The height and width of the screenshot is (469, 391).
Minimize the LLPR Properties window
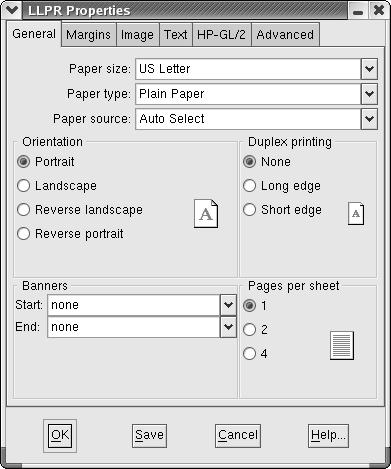coord(358,11)
